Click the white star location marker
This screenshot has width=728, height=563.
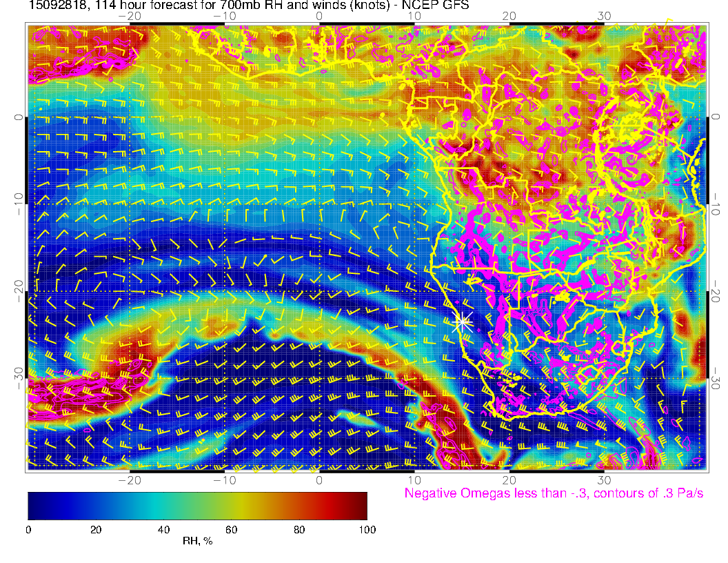[462, 322]
